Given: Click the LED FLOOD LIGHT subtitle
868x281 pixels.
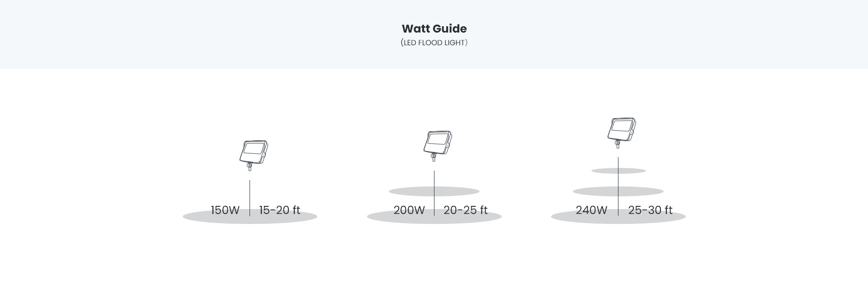Looking at the screenshot, I should click(434, 43).
